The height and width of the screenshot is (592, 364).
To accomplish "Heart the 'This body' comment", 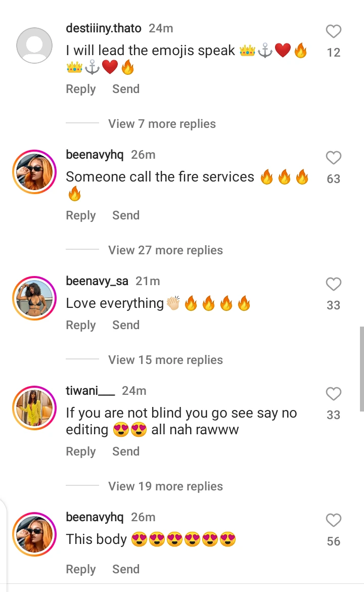I will pos(333,521).
